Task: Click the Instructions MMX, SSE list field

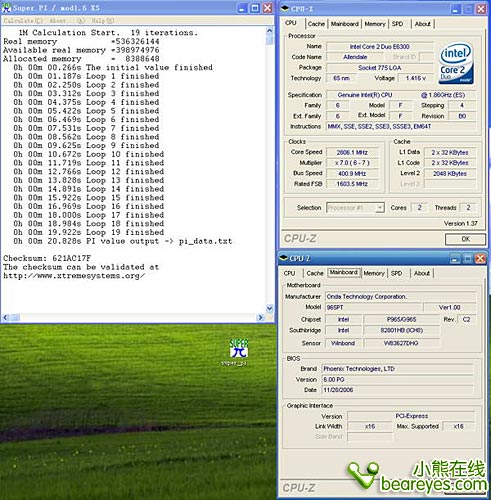Action: pos(401,127)
